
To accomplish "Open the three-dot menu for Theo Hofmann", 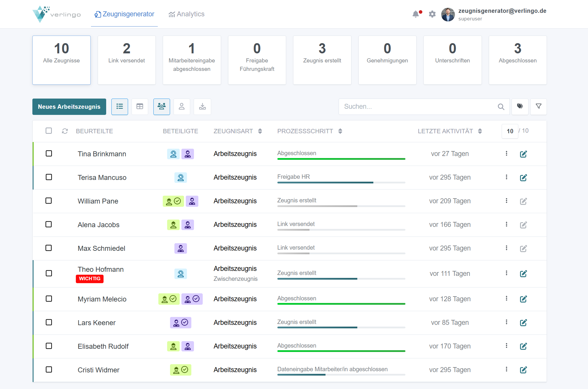I will pos(506,273).
